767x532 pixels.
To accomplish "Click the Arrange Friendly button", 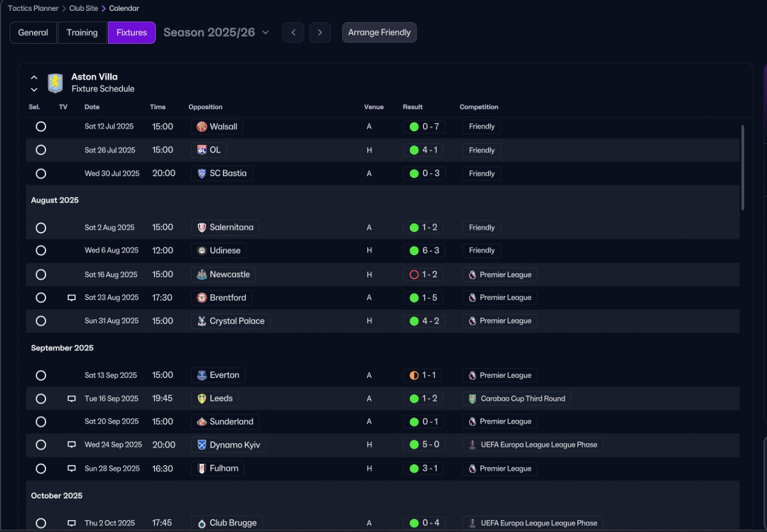I will 379,32.
